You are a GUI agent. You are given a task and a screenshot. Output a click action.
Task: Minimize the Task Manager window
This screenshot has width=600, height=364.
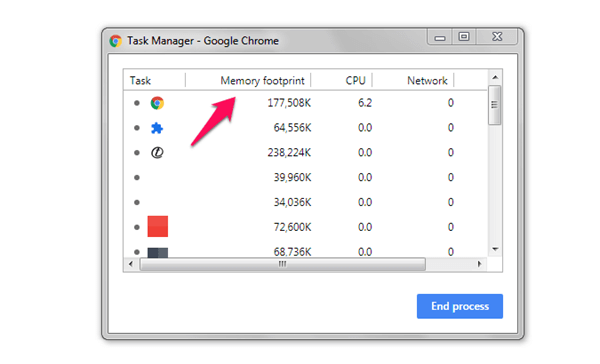pos(440,37)
